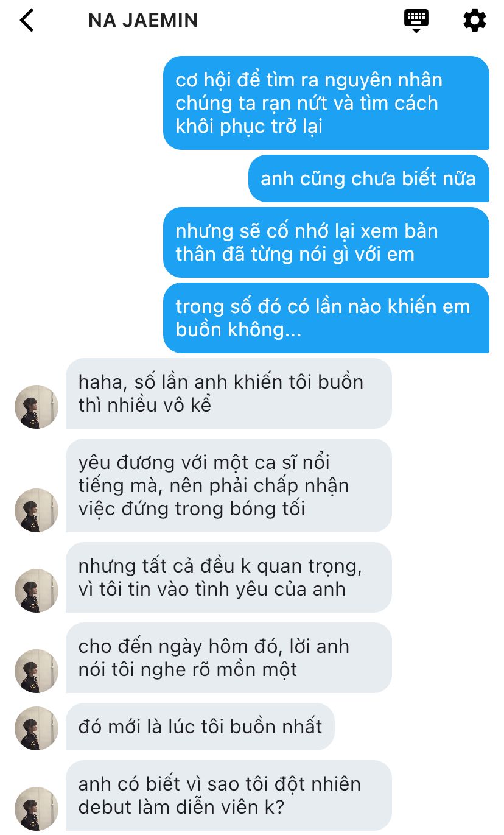504x835 pixels.
Task: Select the bubble 'nhưng sẽ cố nhớ lại xem'
Action: (x=326, y=242)
